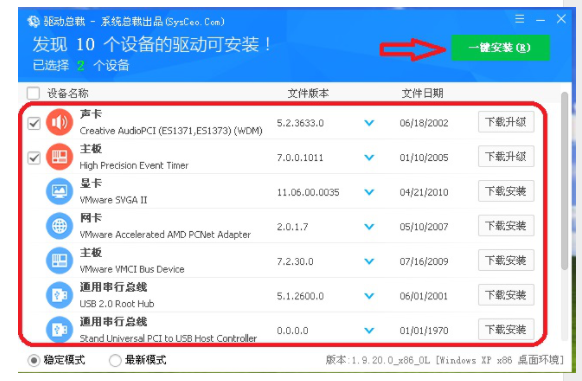Click the VMware Accelerated AMD PCNet Adapter text

165,235
